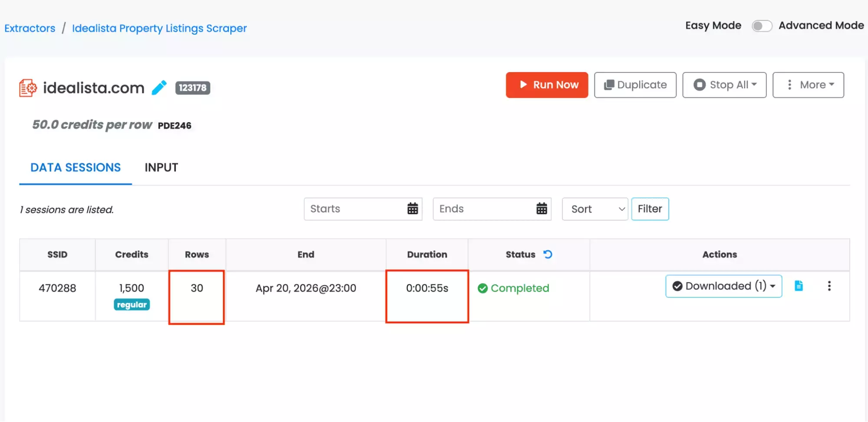868x422 pixels.
Task: Open the calendar picker in the Starts field
Action: tap(412, 209)
